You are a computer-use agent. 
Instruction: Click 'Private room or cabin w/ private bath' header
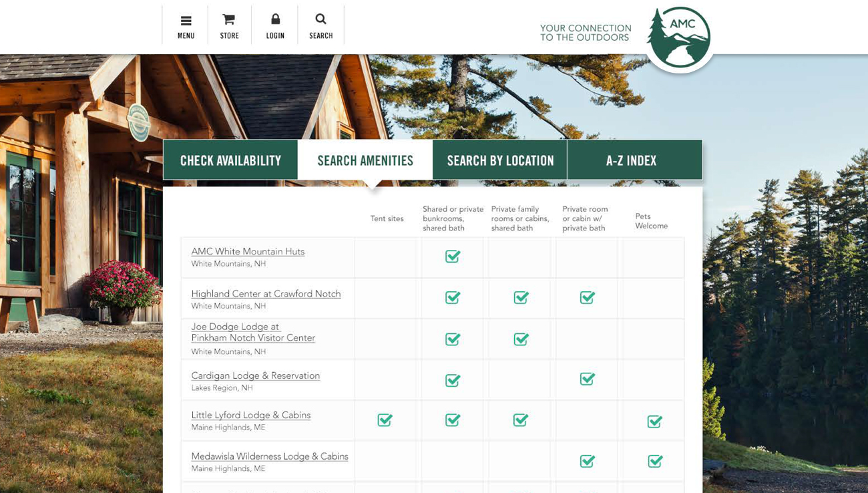coord(584,218)
